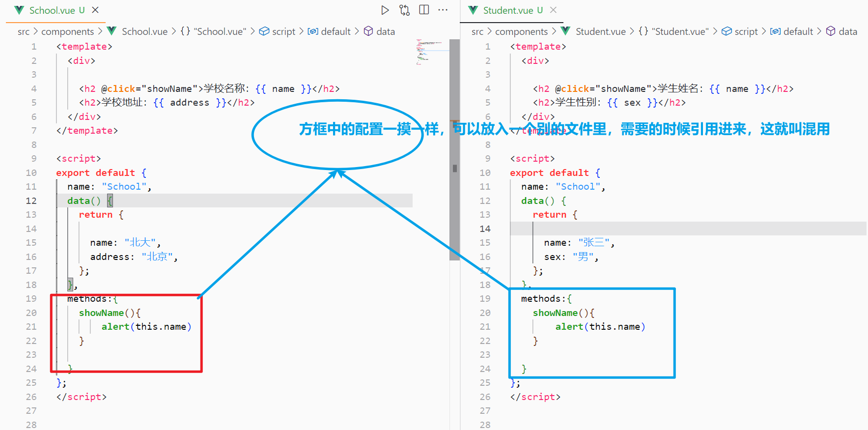
Task: Click closing </script> tag in School.vue
Action: point(82,397)
